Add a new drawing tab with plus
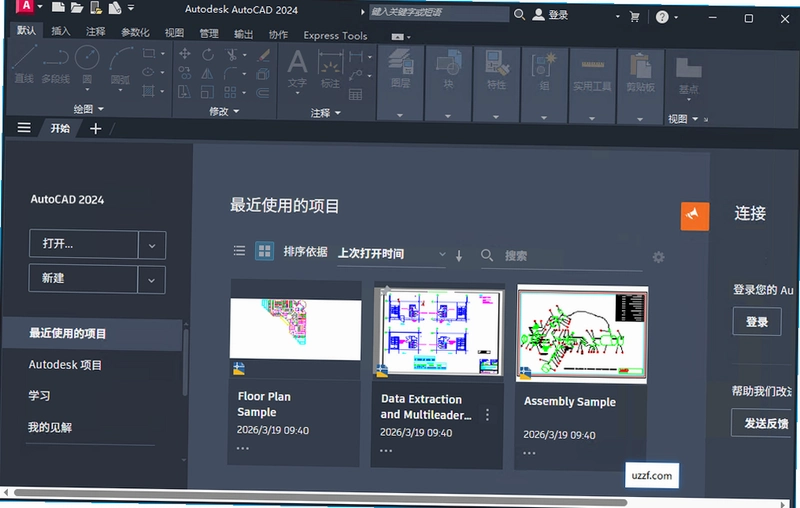Screen dimensions: 800x508 pyautogui.click(x=95, y=129)
